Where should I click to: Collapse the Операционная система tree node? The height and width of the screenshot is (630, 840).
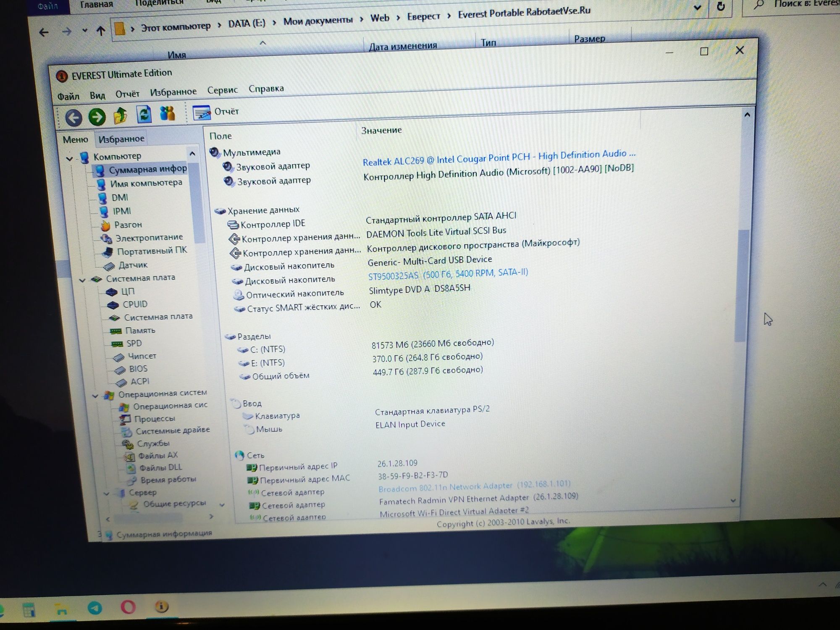tap(95, 396)
